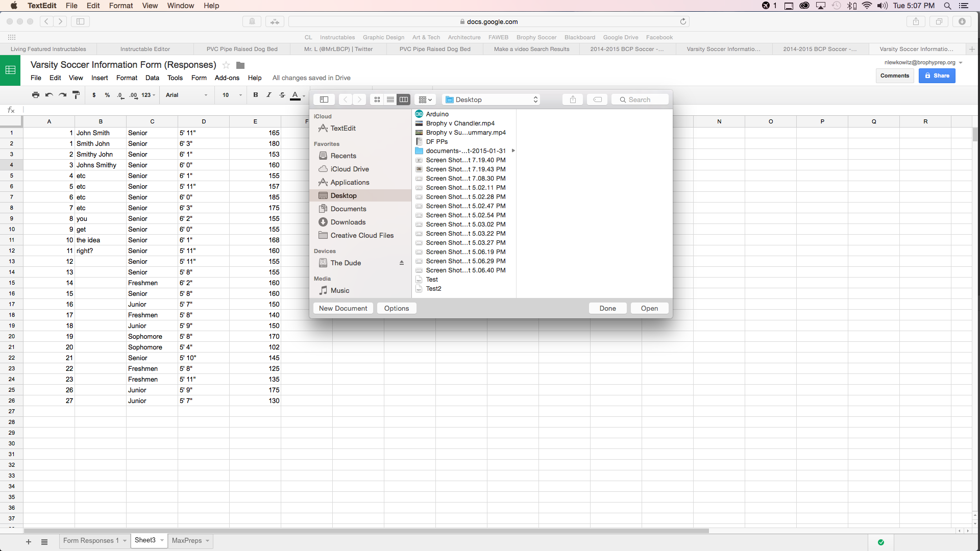Click the Options button
The image size is (980, 551).
click(x=397, y=308)
